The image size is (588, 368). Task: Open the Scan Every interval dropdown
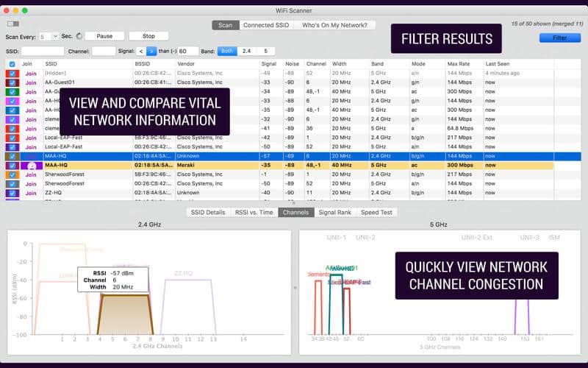(x=49, y=36)
